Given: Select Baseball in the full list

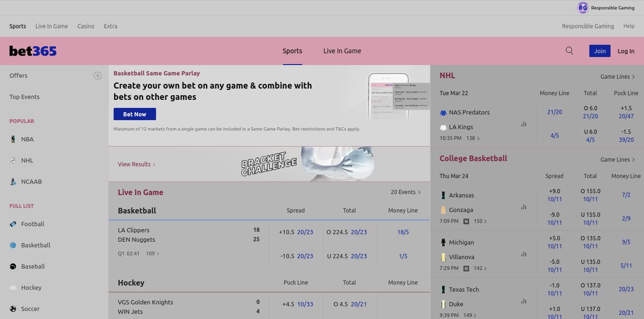Looking at the screenshot, I should (33, 266).
